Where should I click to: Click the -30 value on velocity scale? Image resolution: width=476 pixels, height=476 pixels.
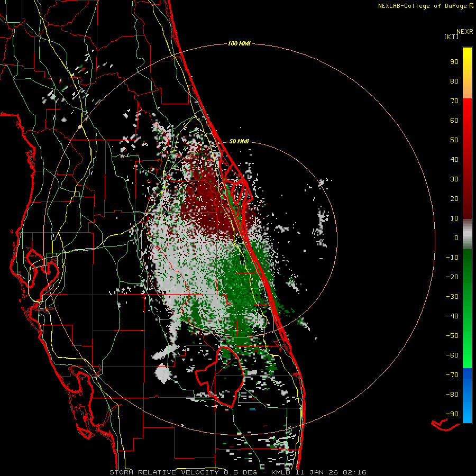pyautogui.click(x=452, y=297)
